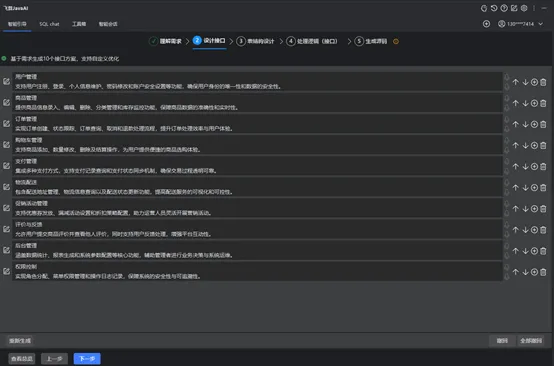The width and height of the screenshot is (554, 366).
Task: Move the 购物车管理 row down
Action: pos(525,145)
